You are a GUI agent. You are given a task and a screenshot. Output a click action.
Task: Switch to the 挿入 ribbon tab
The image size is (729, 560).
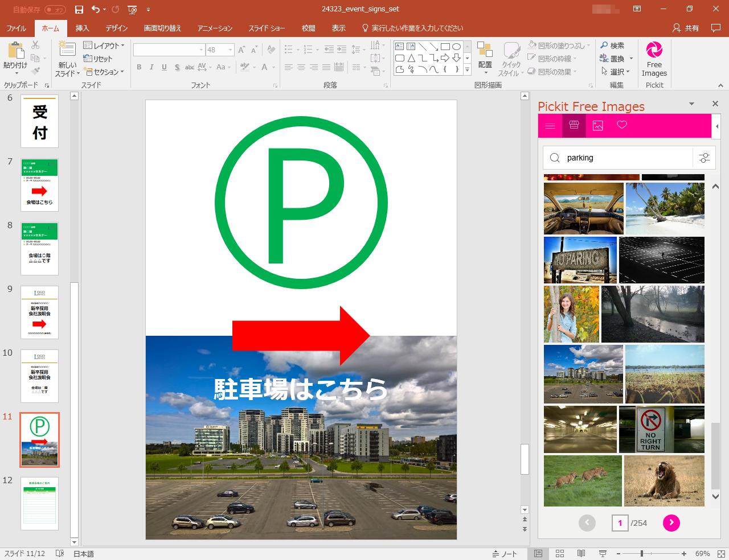coord(81,27)
